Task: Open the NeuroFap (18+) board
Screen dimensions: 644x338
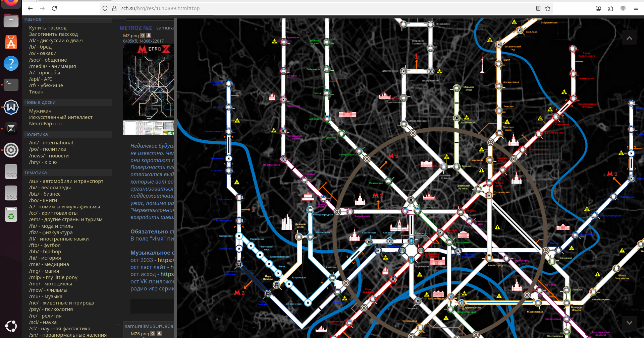Action: pos(45,124)
